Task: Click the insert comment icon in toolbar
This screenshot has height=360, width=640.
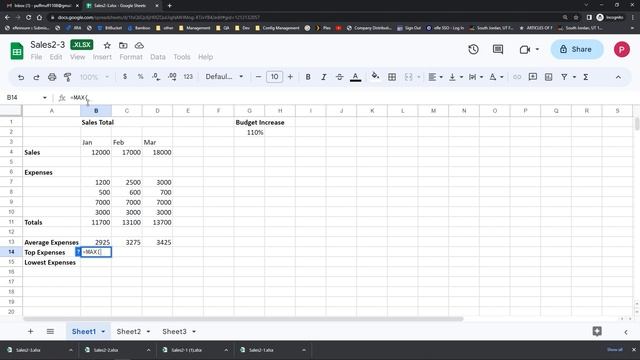Action: [x=533, y=77]
